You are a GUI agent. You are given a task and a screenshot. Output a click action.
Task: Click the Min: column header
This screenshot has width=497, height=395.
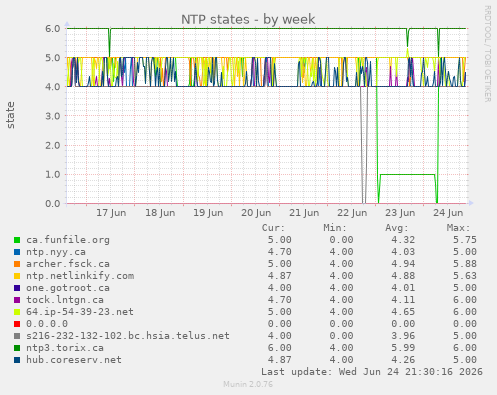pyautogui.click(x=335, y=228)
